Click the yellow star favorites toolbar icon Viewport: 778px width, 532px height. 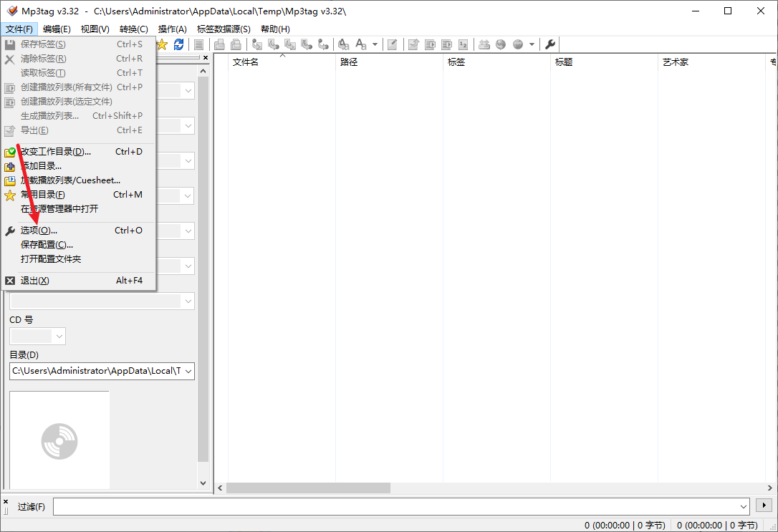click(163, 44)
